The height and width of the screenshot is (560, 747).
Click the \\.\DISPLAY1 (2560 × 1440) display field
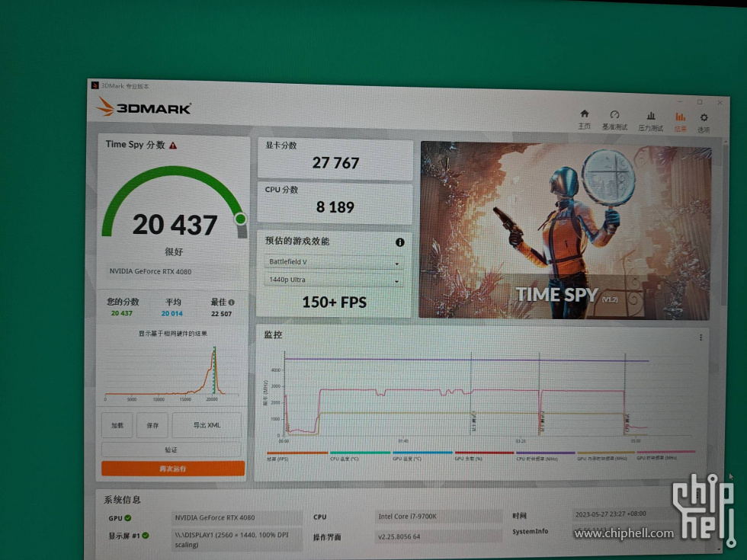click(x=237, y=539)
